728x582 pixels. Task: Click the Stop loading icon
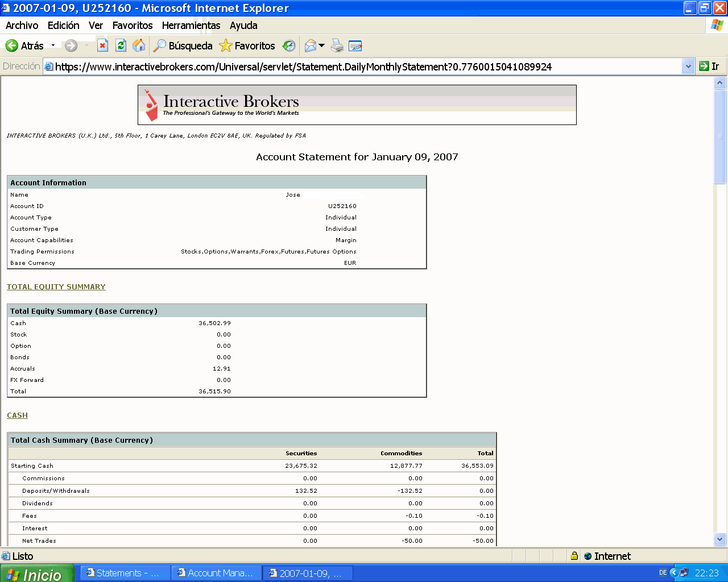point(102,45)
